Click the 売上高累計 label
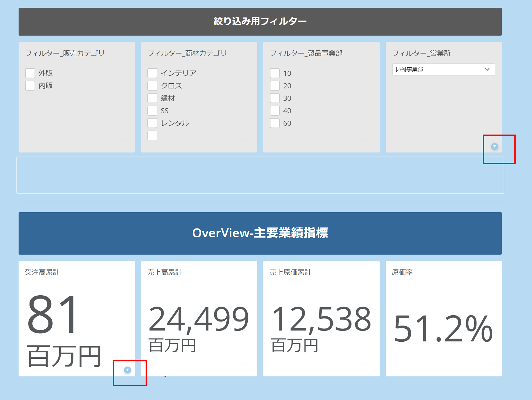Viewport: 532px width, 400px height. tap(165, 272)
